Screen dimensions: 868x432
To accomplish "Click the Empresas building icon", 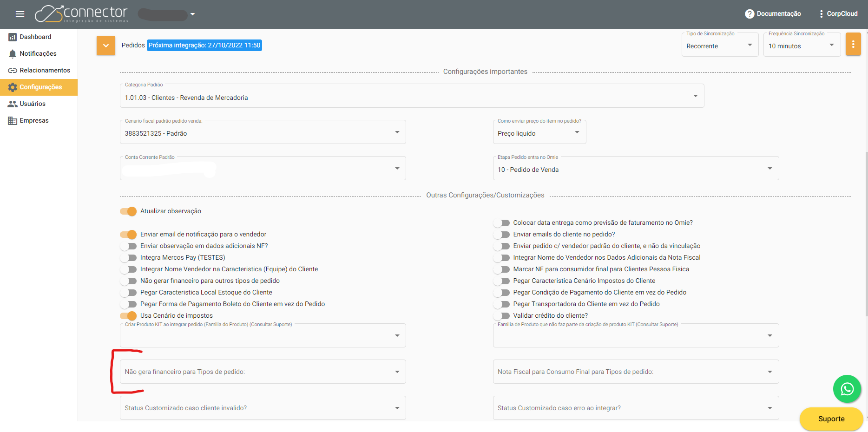I will click(13, 121).
